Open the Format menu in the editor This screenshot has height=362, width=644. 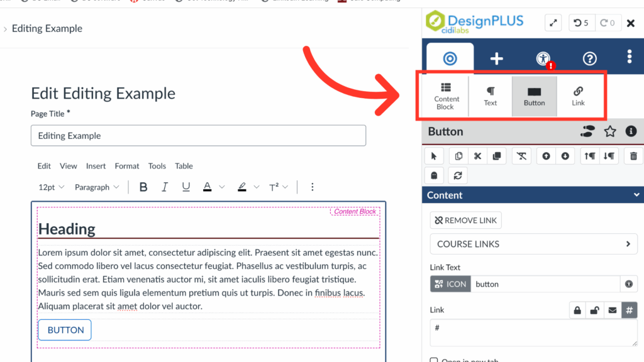(x=126, y=166)
